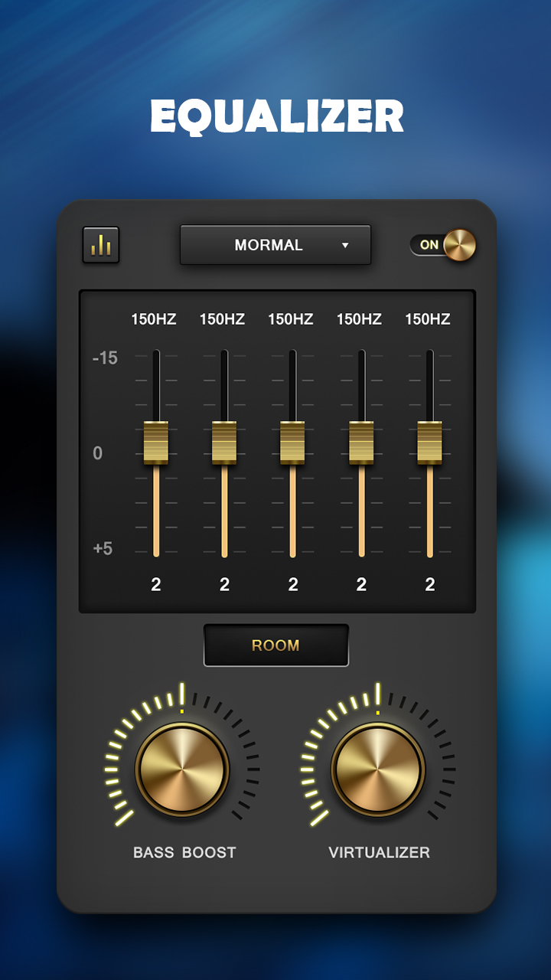551x980 pixels.
Task: Click the EQUALIZER title text
Action: (276, 117)
